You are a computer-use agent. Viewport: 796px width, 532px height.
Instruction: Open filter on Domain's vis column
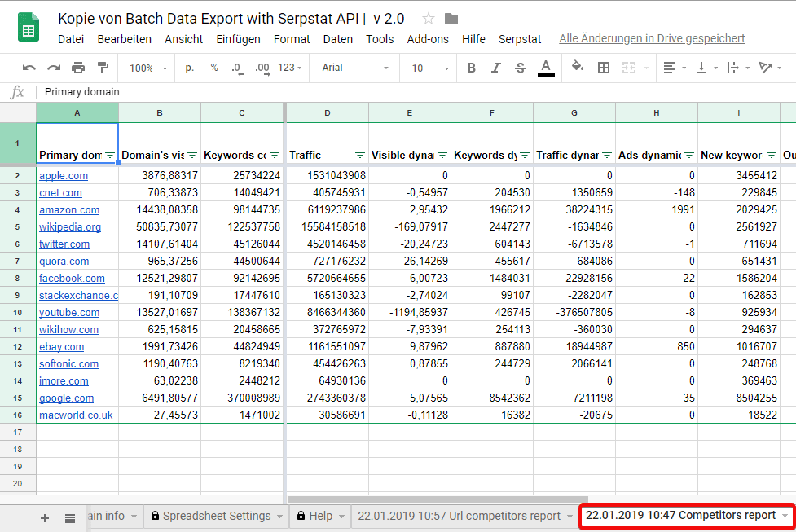point(192,156)
